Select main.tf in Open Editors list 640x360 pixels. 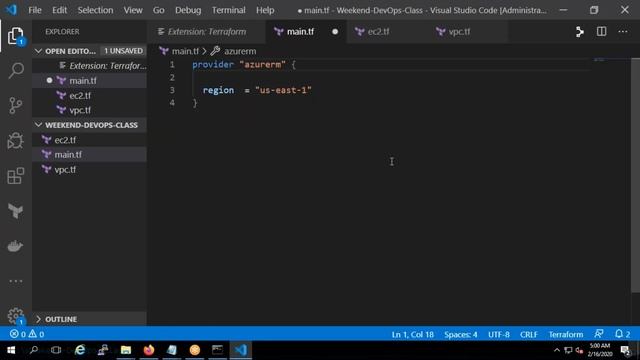click(x=89, y=80)
